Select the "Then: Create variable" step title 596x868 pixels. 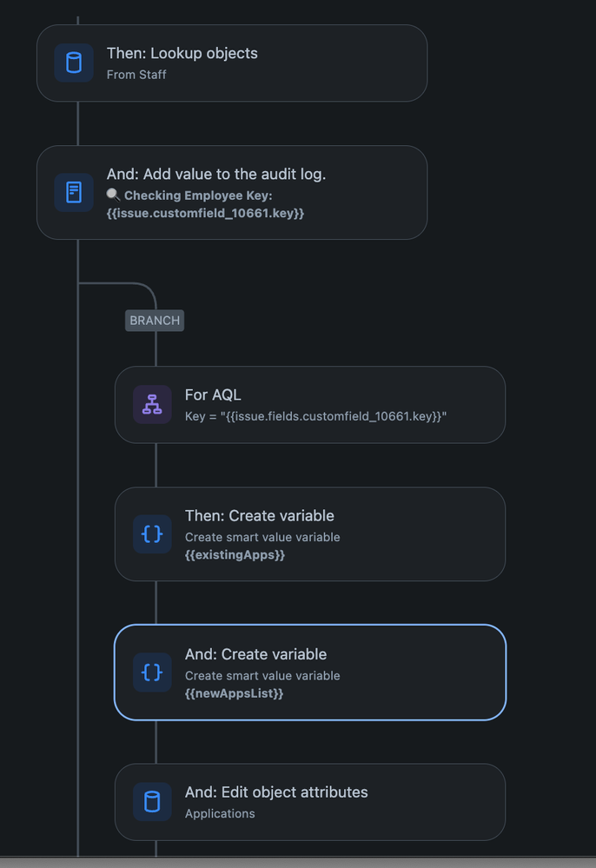(x=259, y=515)
